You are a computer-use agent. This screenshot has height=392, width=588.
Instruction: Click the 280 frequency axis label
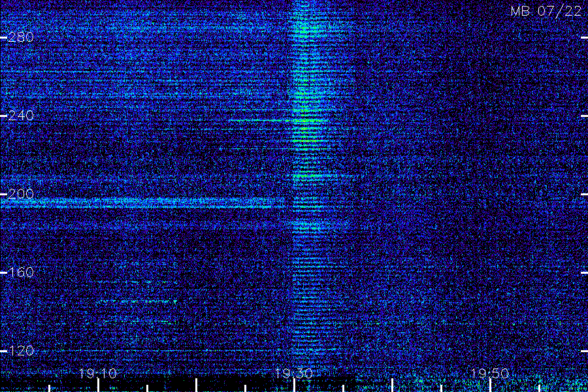pos(21,37)
